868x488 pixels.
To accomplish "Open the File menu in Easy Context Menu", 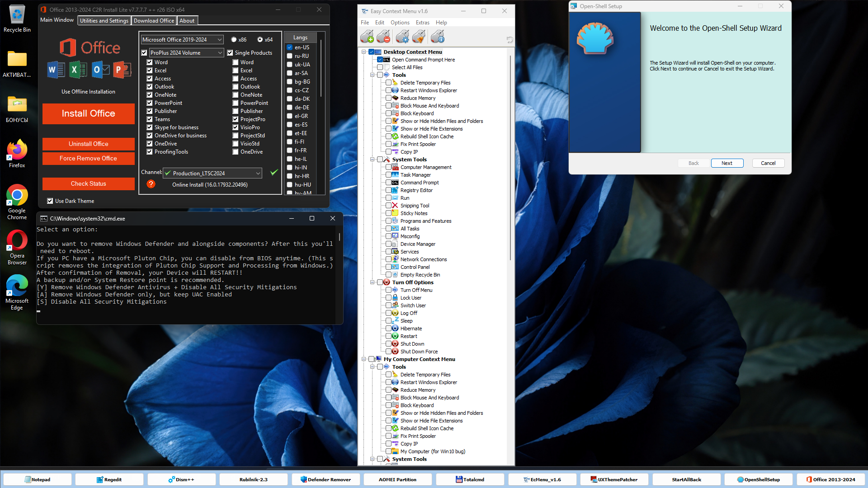I will pos(365,23).
